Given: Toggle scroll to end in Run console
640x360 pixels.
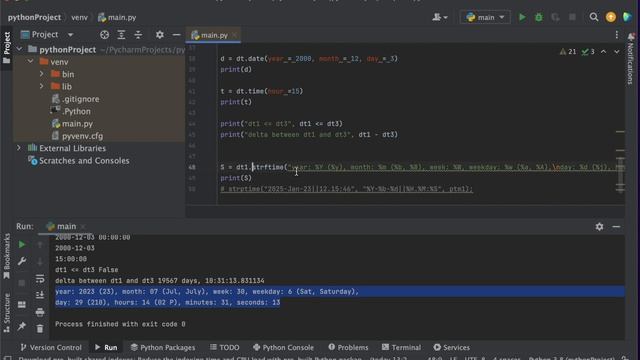Looking at the screenshot, I should tap(40, 295).
